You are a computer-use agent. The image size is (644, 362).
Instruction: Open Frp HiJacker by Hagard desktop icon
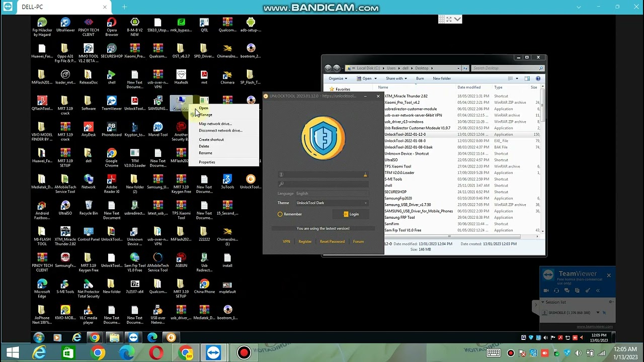tap(42, 27)
